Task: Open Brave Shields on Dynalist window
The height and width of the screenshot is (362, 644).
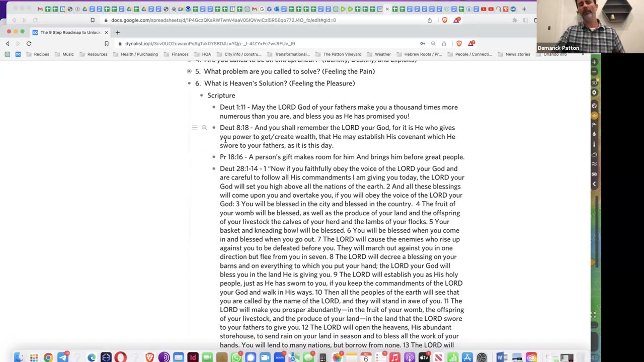Action: (x=458, y=44)
